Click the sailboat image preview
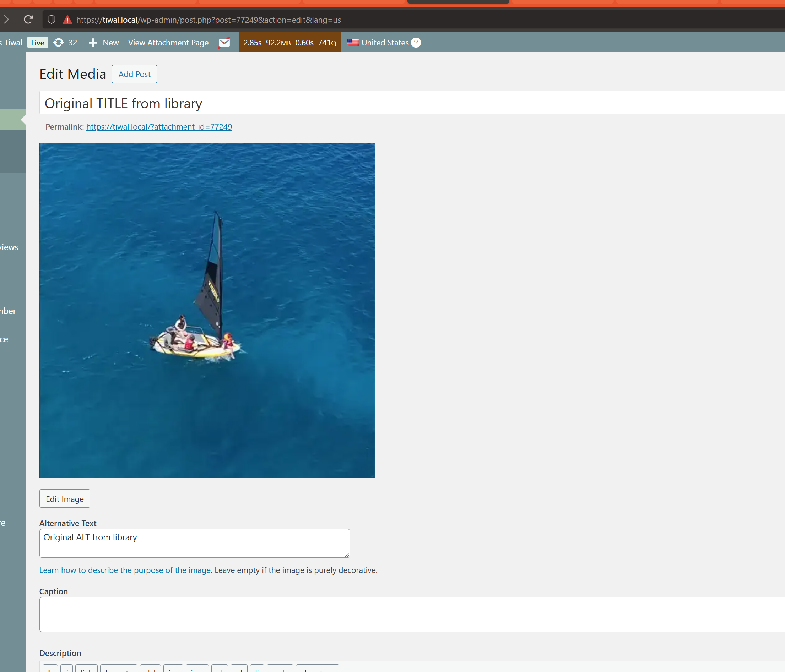Screen dimensions: 785x672 pyautogui.click(x=207, y=310)
